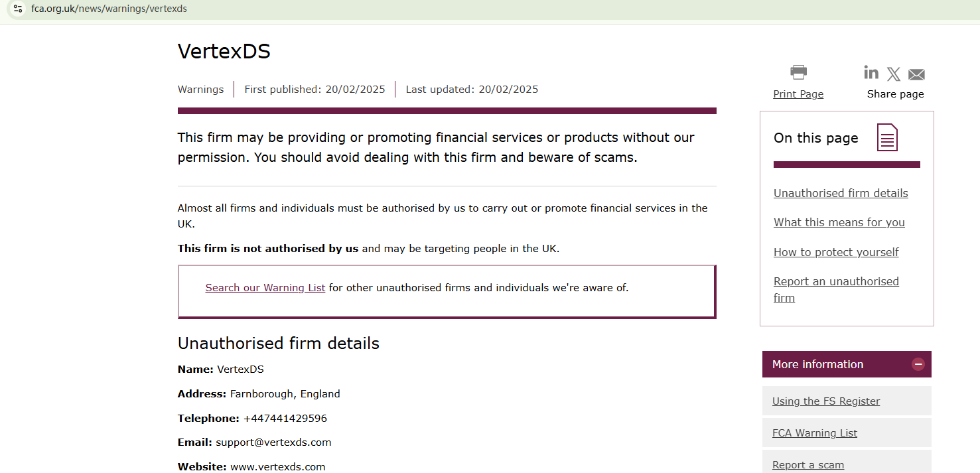Jump to How to protect yourself
Screen dimensions: 980x473
[836, 252]
